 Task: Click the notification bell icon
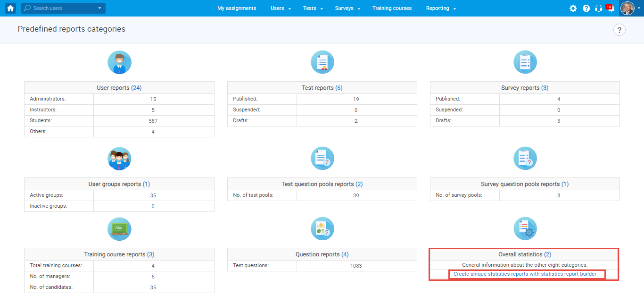tap(611, 8)
